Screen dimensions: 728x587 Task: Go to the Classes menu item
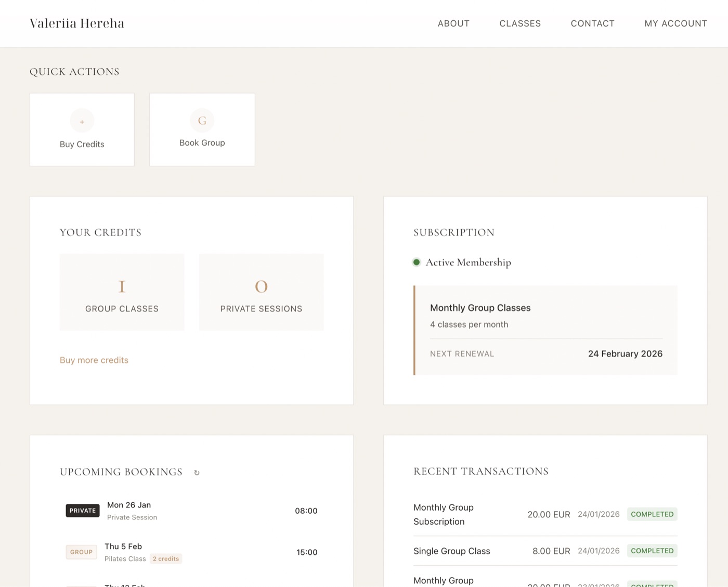[520, 23]
